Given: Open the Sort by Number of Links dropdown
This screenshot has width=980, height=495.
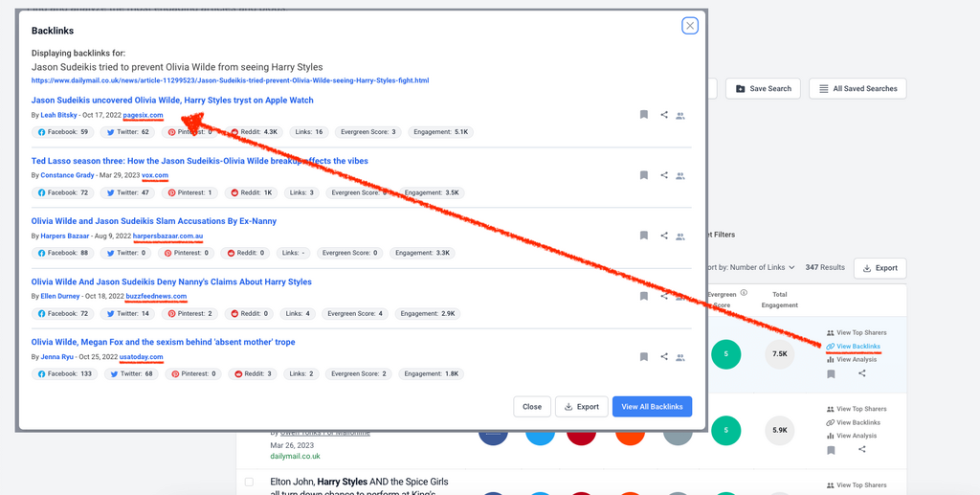Looking at the screenshot, I should (749, 267).
